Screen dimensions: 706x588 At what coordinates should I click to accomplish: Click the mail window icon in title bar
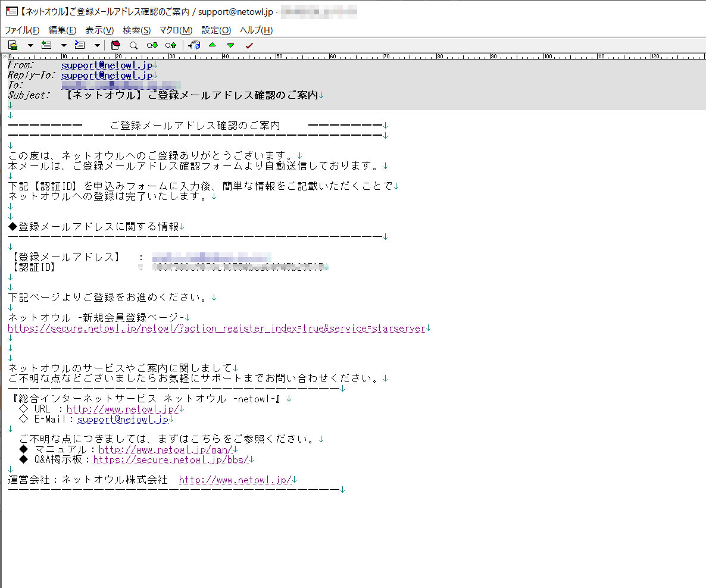[x=12, y=11]
